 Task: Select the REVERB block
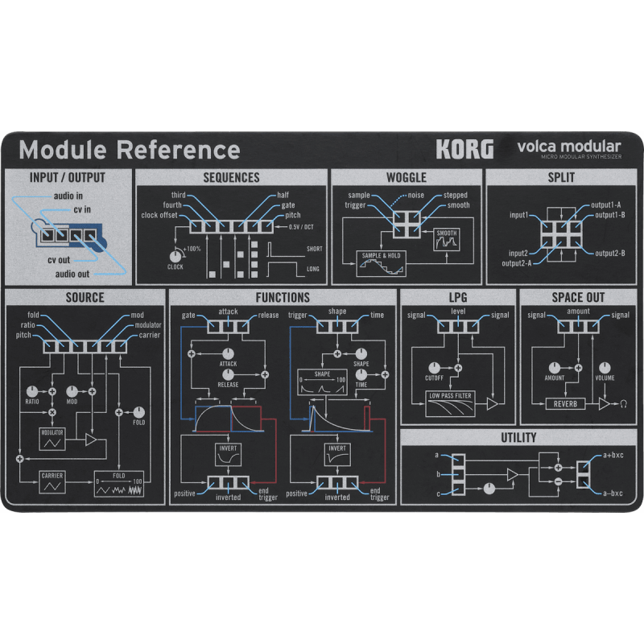565,404
